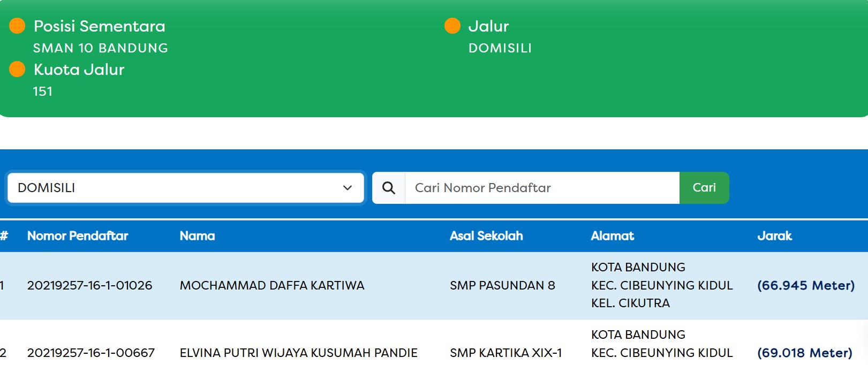Click the magnifying glass search icon
Screen dimensions: 868x365
(389, 188)
